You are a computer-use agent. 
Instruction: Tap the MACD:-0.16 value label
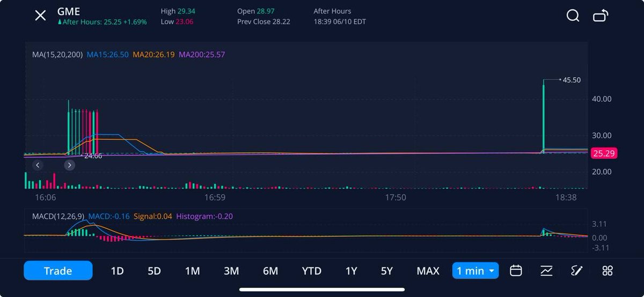109,217
